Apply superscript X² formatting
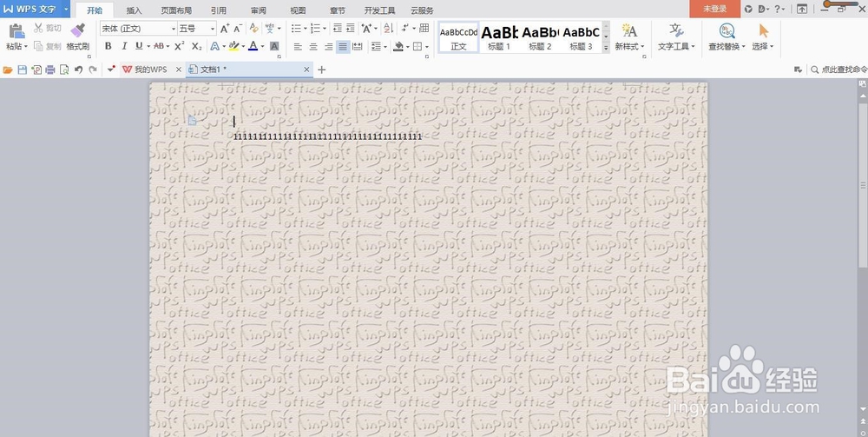Viewport: 868px width, 437px height. (180, 47)
